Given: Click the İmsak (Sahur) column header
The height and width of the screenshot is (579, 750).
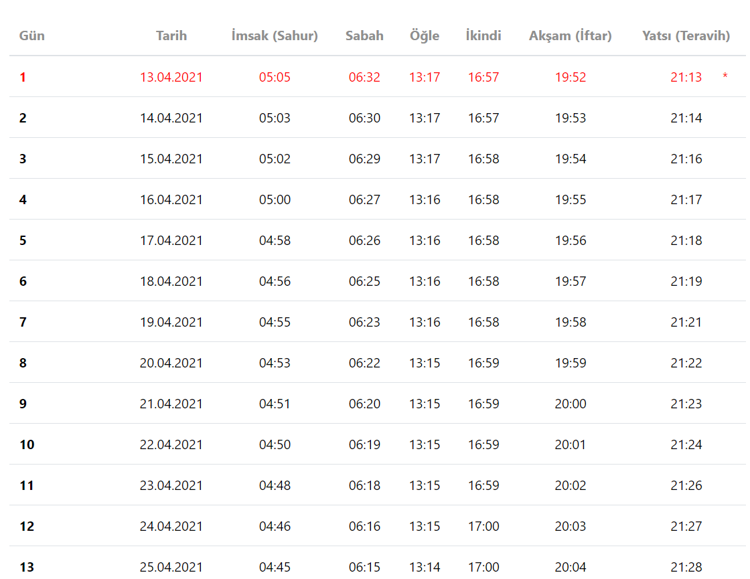Looking at the screenshot, I should [274, 36].
